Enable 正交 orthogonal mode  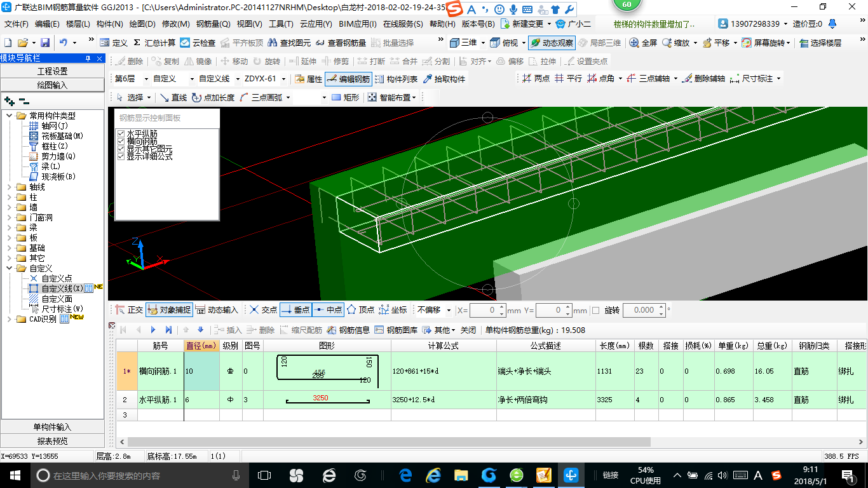coord(129,310)
